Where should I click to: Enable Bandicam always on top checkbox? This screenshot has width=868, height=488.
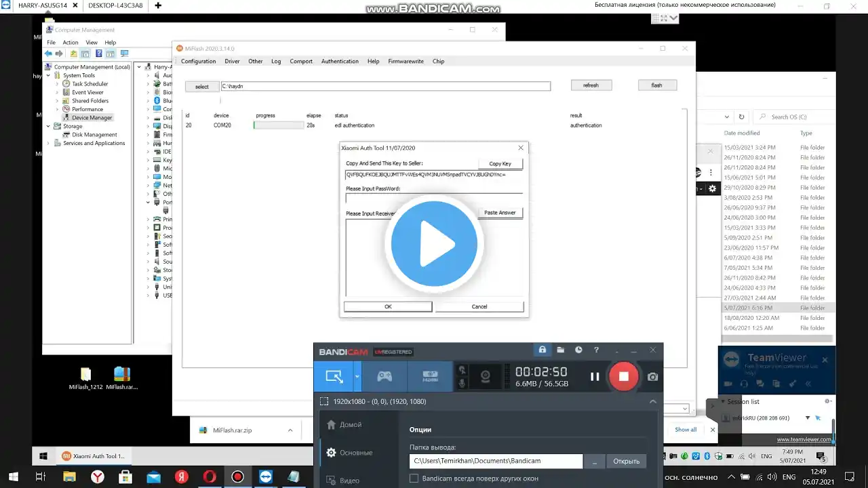pyautogui.click(x=414, y=479)
